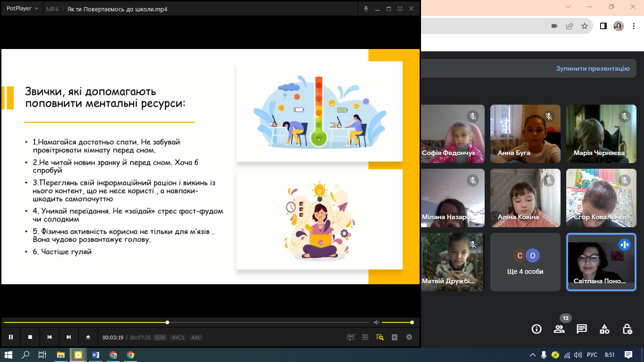Open the PotPlayer main menu dropdown

pyautogui.click(x=22, y=8)
